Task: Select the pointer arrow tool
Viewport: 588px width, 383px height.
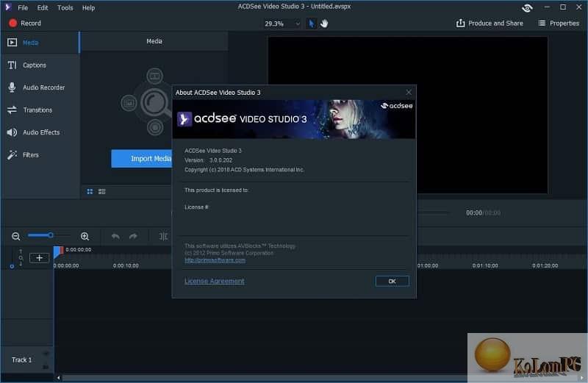Action: pos(311,24)
